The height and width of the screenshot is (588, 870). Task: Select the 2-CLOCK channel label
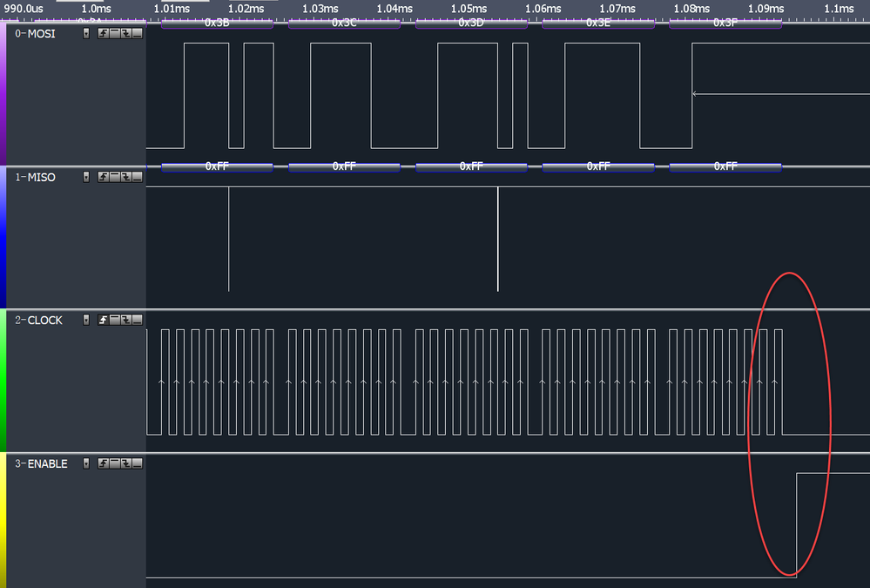pyautogui.click(x=38, y=321)
